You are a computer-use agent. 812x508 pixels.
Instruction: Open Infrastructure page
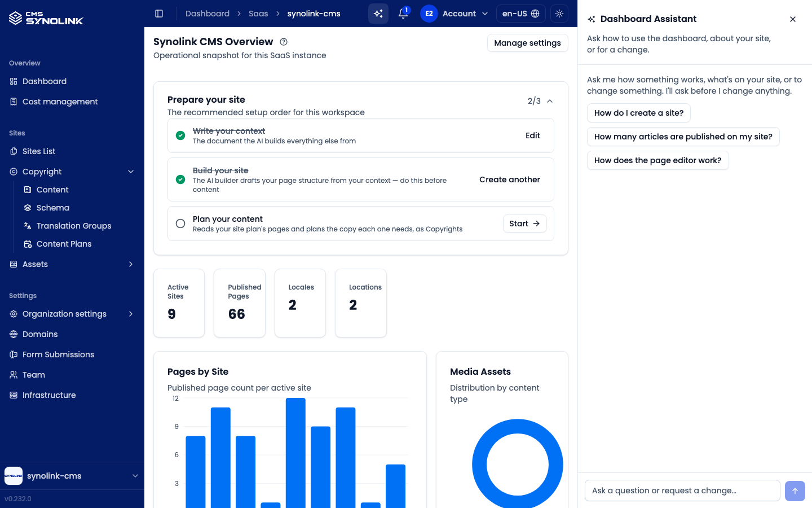click(x=72, y=395)
